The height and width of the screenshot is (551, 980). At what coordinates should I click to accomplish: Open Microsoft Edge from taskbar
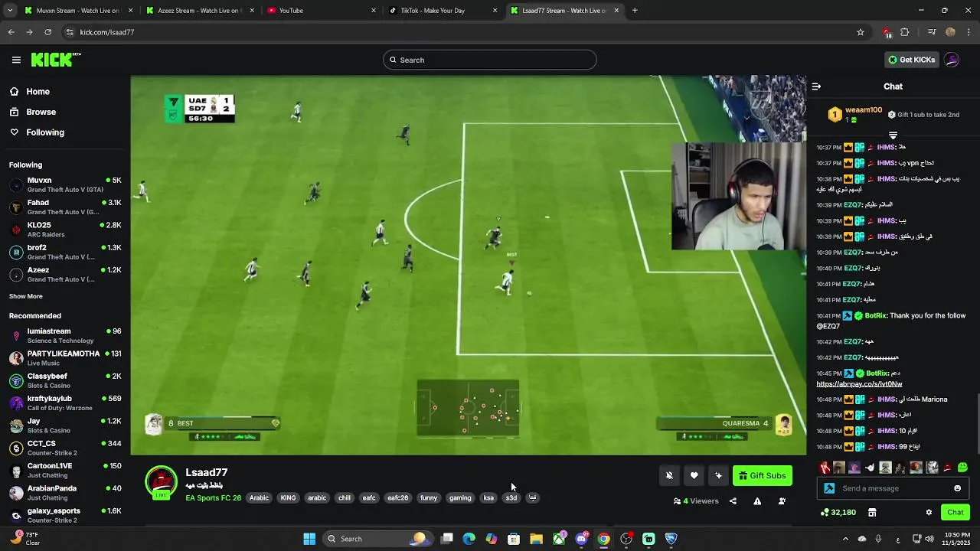click(x=469, y=539)
